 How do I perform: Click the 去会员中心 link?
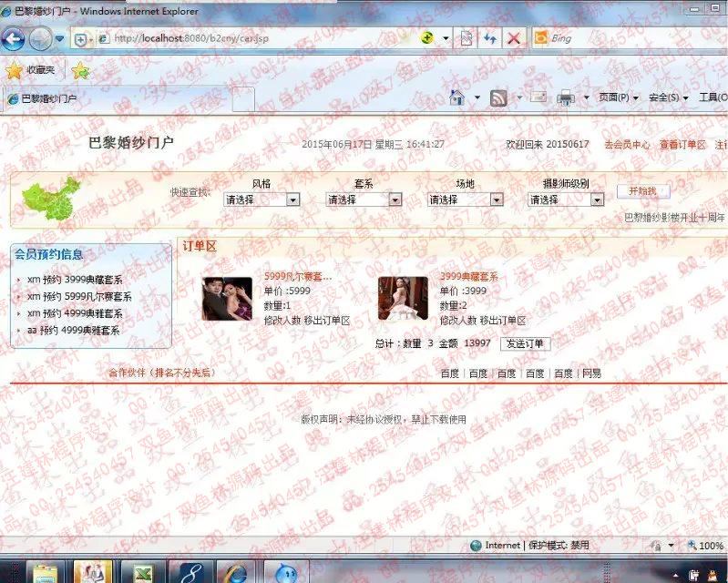627,145
